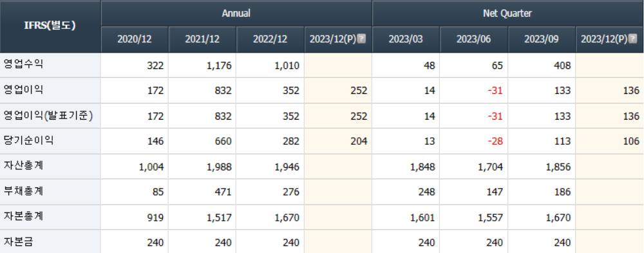This screenshot has height=253, width=644.
Task: Click 부채총계 value 471 for 2021/12
Action: pyautogui.click(x=223, y=192)
